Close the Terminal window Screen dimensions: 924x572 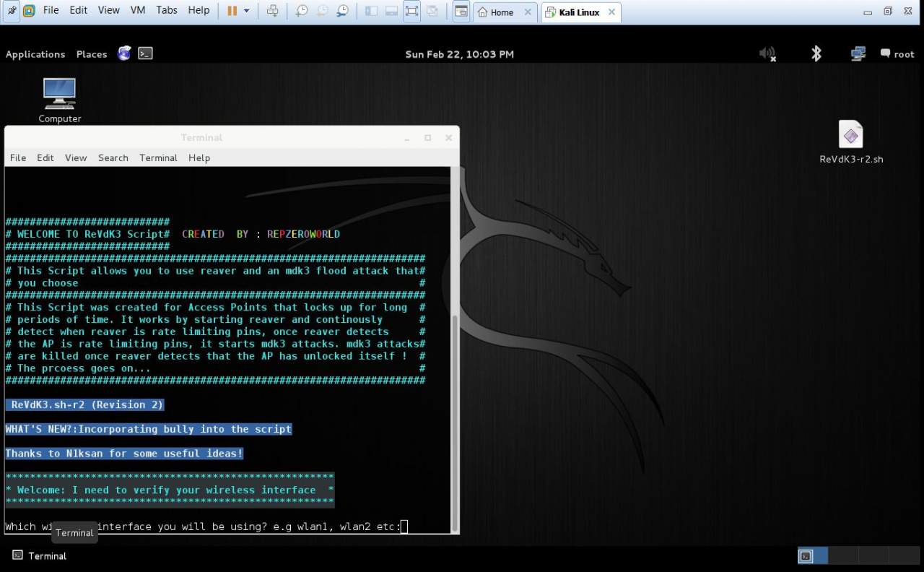pos(448,137)
